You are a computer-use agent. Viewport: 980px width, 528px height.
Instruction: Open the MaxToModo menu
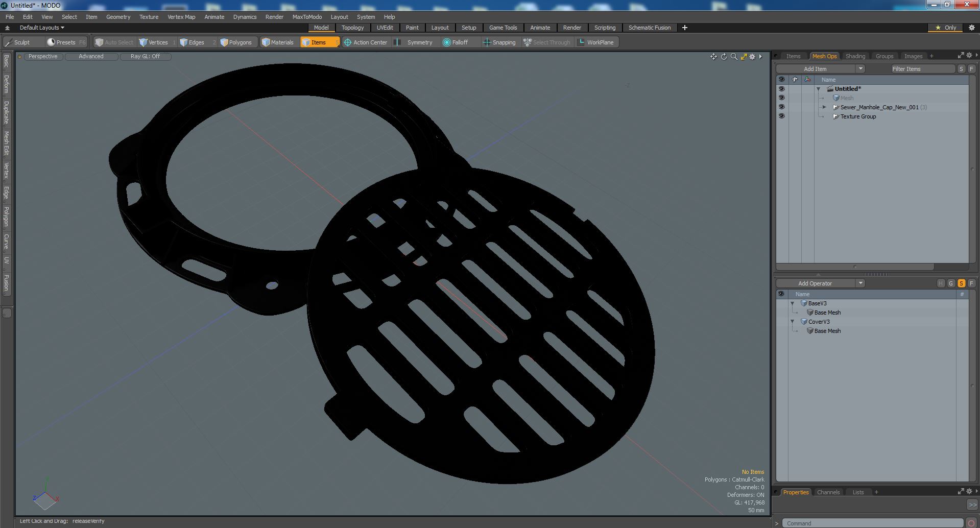pos(307,17)
